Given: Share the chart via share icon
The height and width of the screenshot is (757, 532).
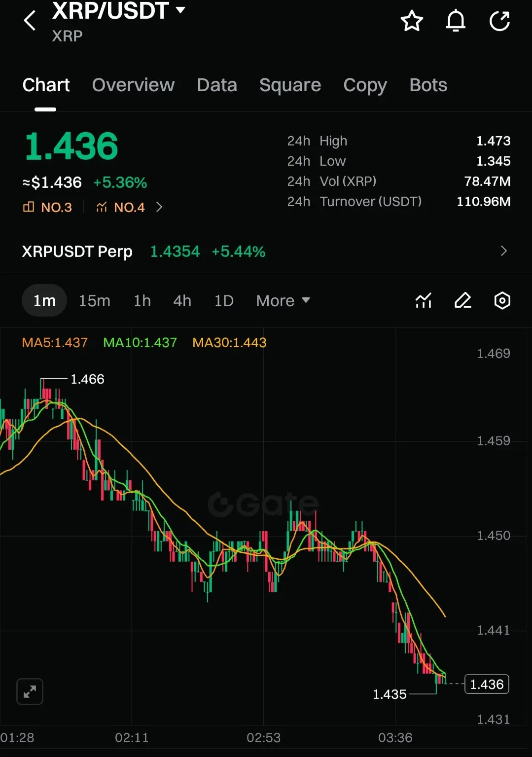Looking at the screenshot, I should (499, 21).
